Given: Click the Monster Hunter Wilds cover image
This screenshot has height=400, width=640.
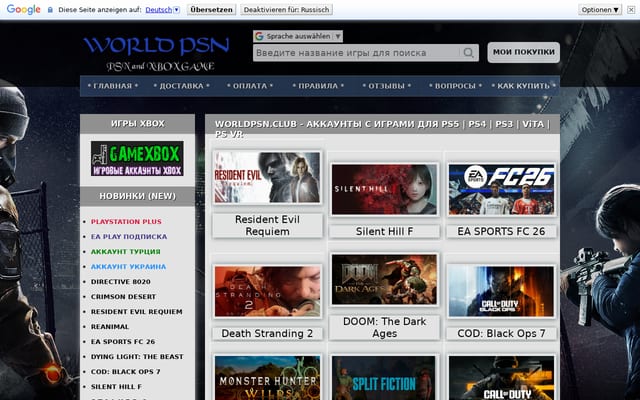Looking at the screenshot, I should click(267, 378).
